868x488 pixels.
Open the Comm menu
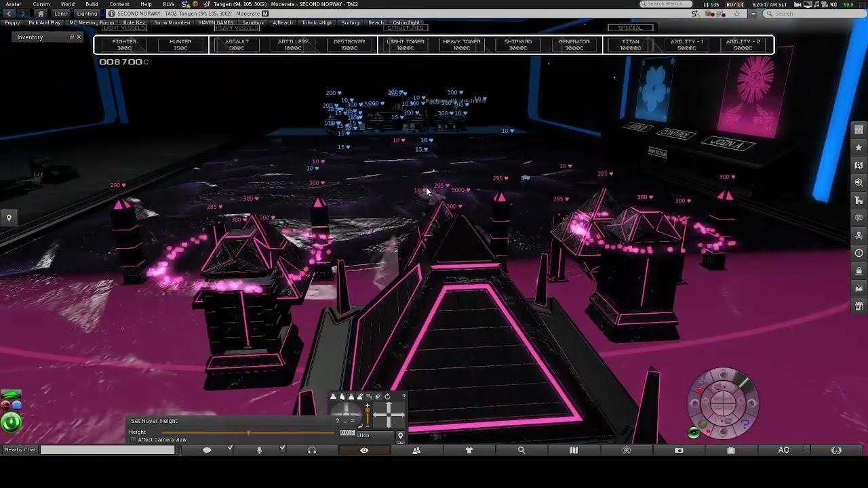coord(41,4)
